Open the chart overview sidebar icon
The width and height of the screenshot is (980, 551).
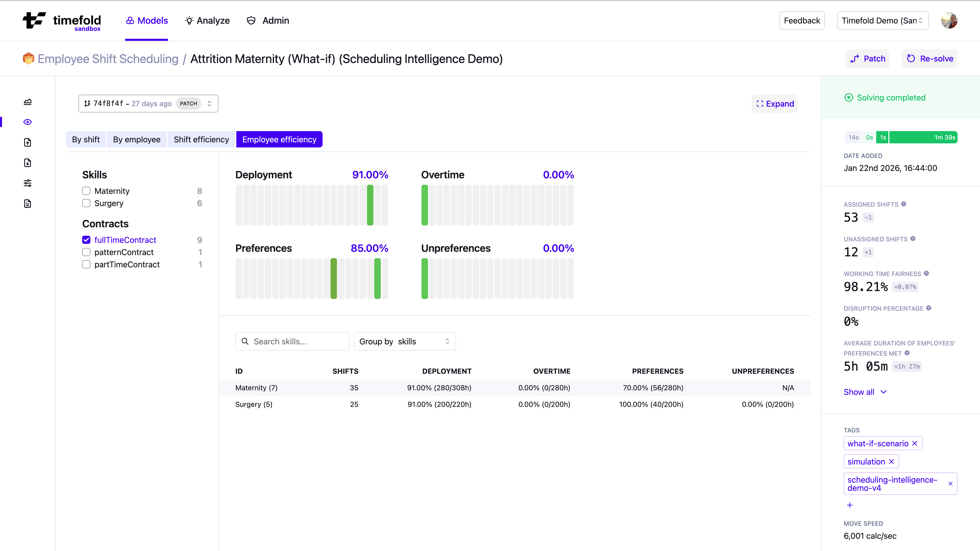[x=27, y=102]
